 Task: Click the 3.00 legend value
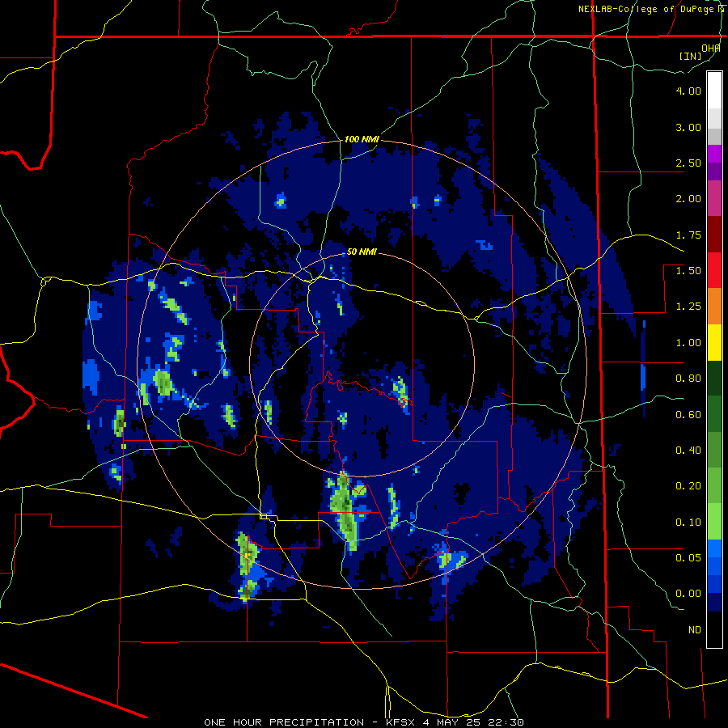pyautogui.click(x=688, y=127)
